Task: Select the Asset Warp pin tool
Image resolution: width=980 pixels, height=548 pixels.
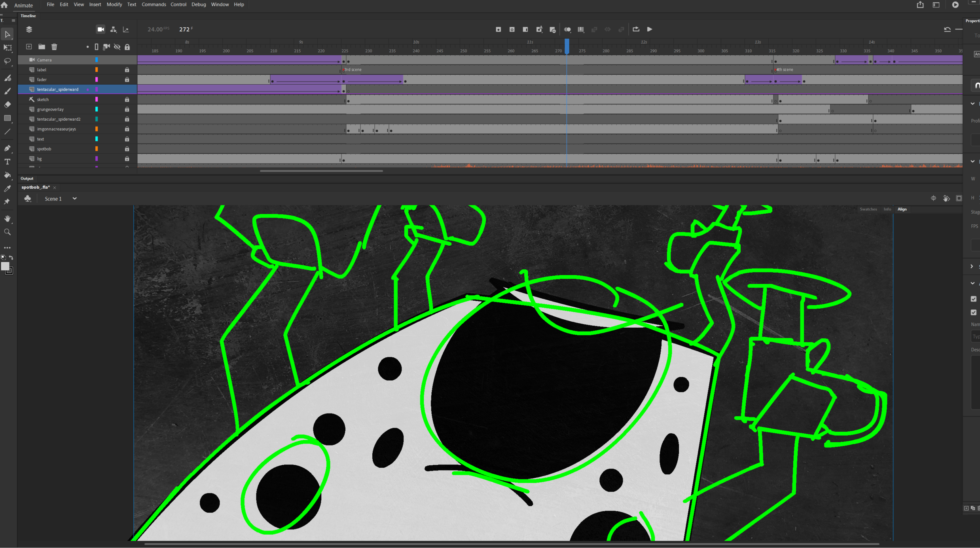Action: pyautogui.click(x=7, y=202)
